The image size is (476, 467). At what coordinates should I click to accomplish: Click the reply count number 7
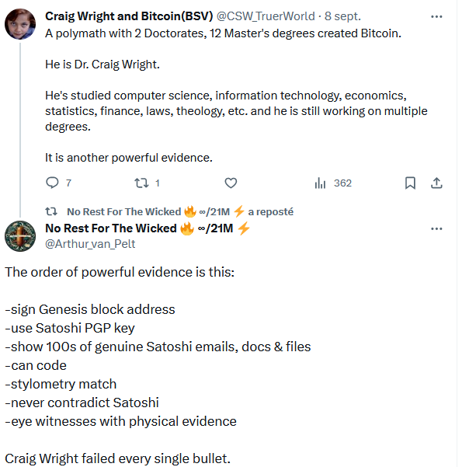pyautogui.click(x=69, y=183)
